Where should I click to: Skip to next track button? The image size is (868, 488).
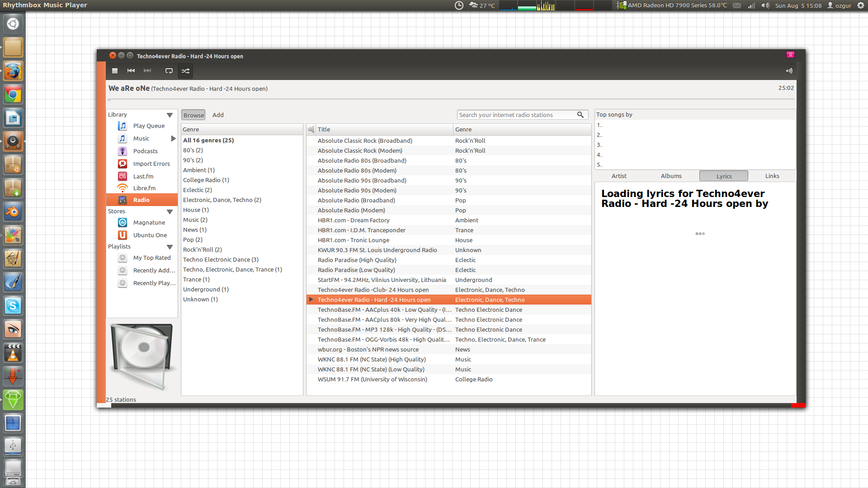pos(147,71)
